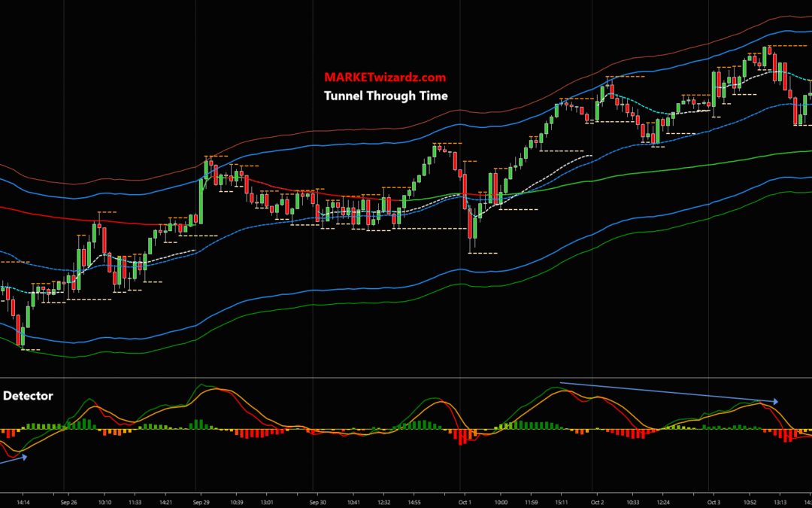Image resolution: width=812 pixels, height=508 pixels.
Task: Click the Oct 1 date marker
Action: pyautogui.click(x=464, y=502)
